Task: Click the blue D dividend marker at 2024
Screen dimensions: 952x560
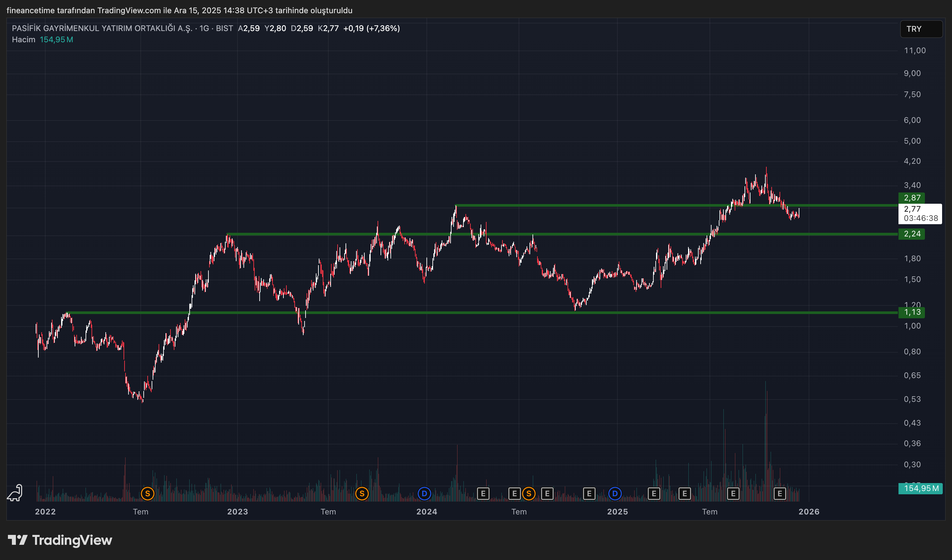Action: [424, 493]
